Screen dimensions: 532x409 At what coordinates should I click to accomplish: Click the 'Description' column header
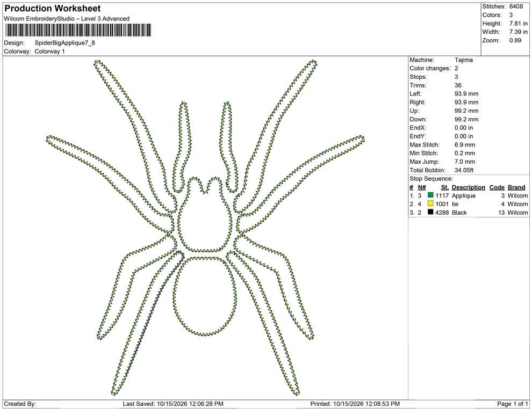pyautogui.click(x=469, y=187)
